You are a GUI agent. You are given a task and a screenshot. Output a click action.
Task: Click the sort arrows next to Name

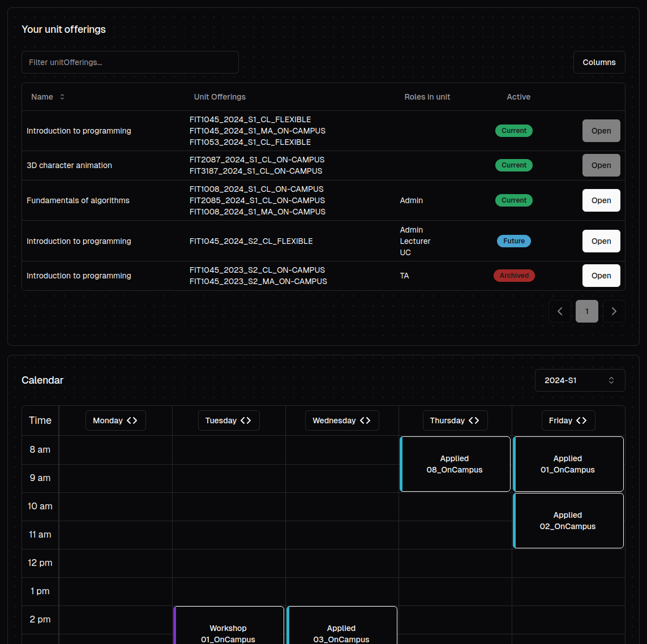pyautogui.click(x=62, y=97)
